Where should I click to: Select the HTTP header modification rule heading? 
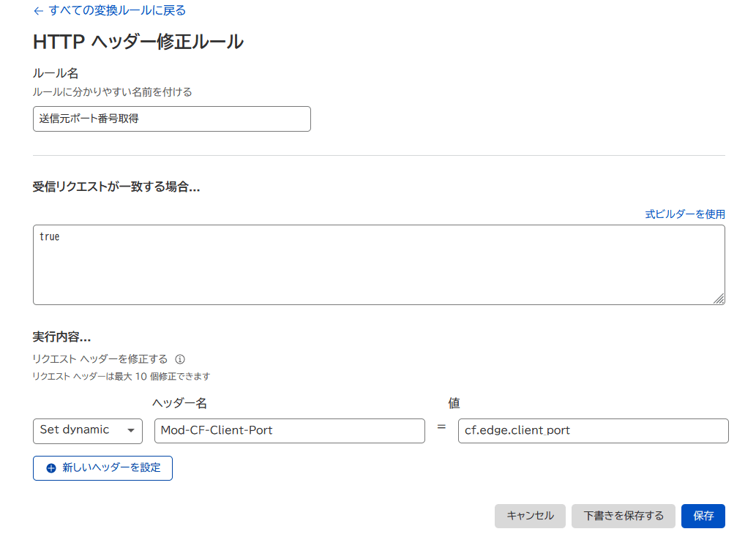(x=138, y=42)
